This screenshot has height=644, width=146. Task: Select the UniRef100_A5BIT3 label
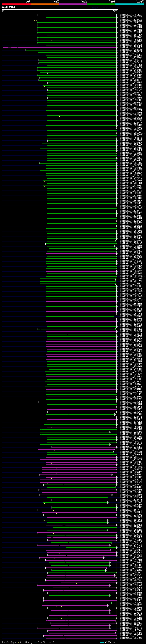pyautogui.click(x=131, y=138)
